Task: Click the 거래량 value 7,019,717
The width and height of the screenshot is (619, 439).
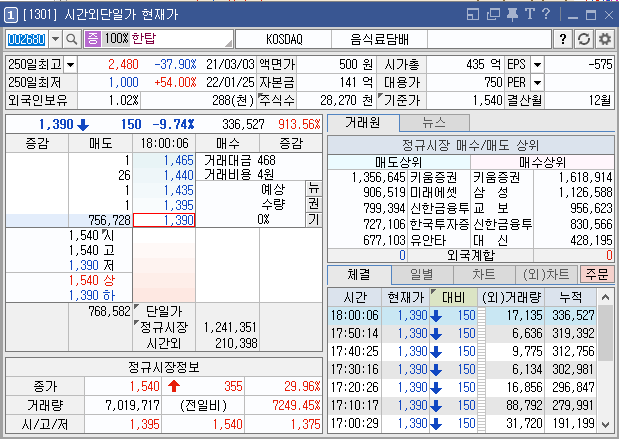Action: (132, 405)
